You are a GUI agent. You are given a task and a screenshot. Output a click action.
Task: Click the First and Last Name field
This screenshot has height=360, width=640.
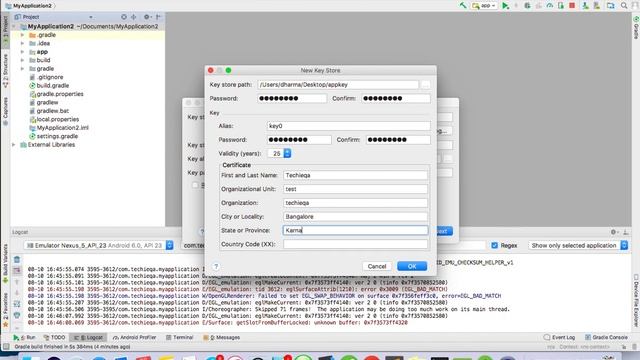coord(355,175)
